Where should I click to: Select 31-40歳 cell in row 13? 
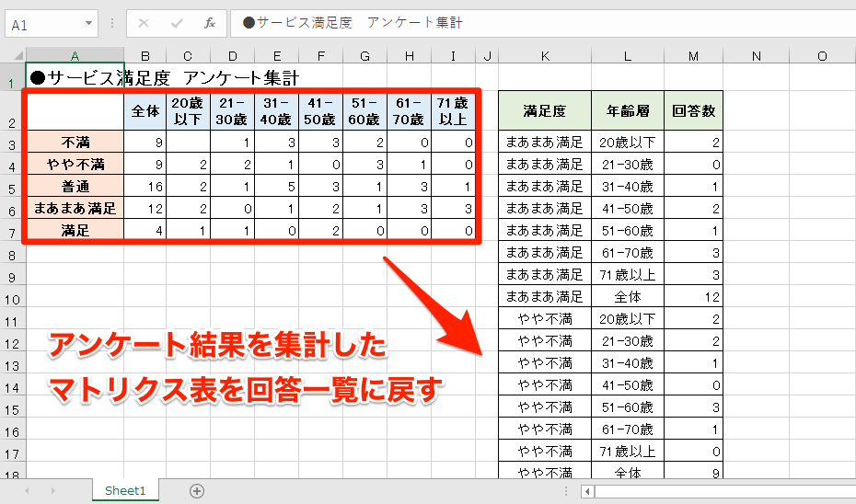pyautogui.click(x=628, y=362)
